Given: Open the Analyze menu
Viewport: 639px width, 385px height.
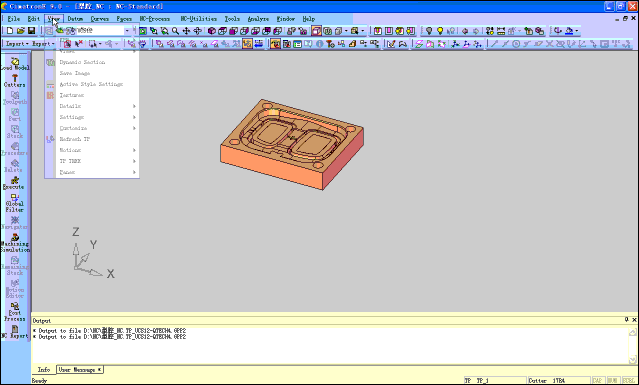Looking at the screenshot, I should 258,19.
